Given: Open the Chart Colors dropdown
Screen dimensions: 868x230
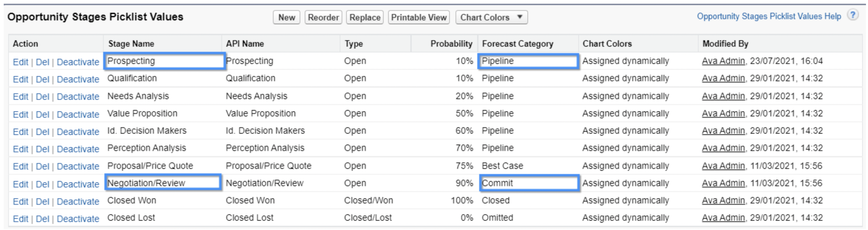Looking at the screenshot, I should pos(491,17).
